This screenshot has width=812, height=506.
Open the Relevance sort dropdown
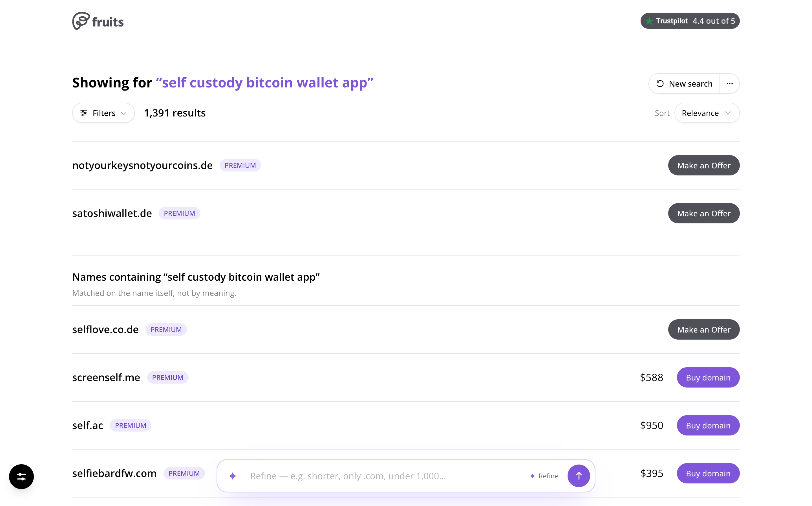707,113
